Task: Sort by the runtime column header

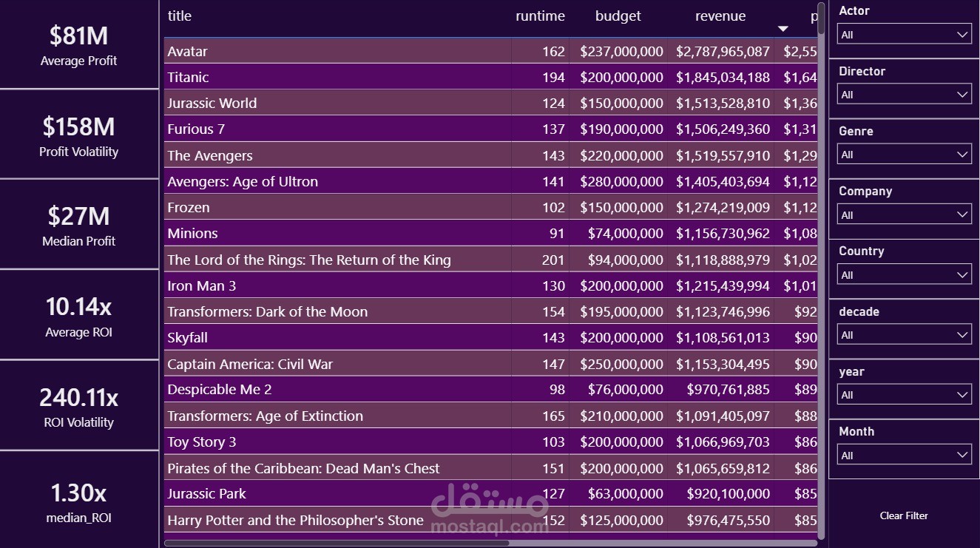Action: point(540,16)
